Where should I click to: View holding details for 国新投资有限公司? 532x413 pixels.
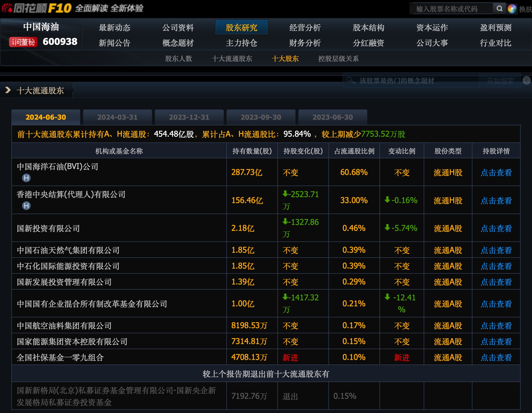tap(496, 228)
